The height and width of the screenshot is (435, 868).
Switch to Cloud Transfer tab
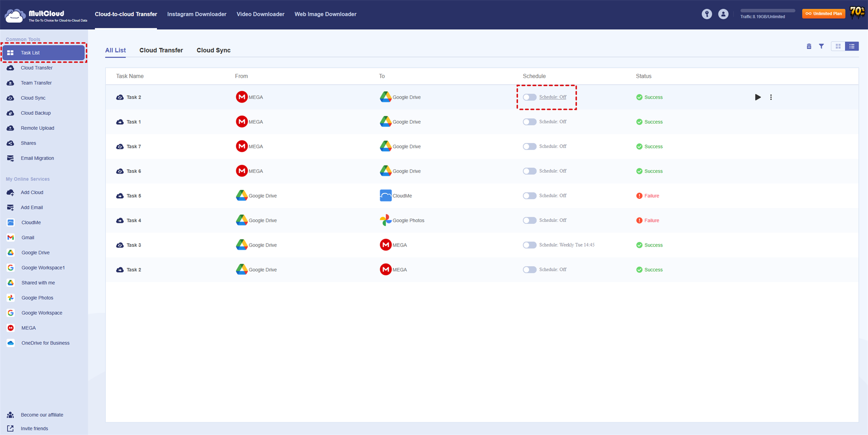161,50
